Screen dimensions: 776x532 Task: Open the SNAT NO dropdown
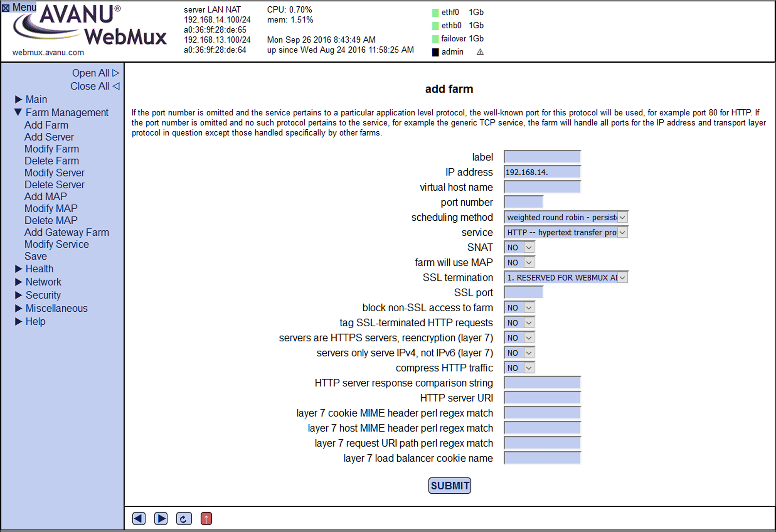(x=519, y=247)
